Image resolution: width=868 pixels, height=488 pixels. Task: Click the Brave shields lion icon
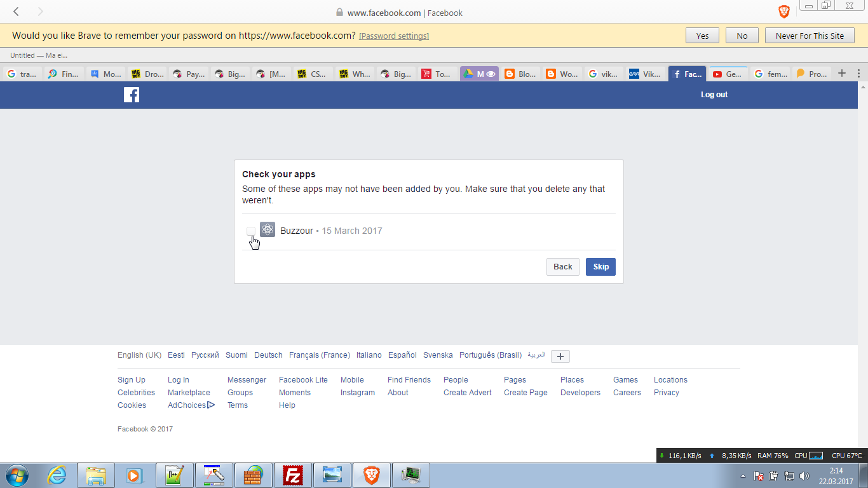784,11
